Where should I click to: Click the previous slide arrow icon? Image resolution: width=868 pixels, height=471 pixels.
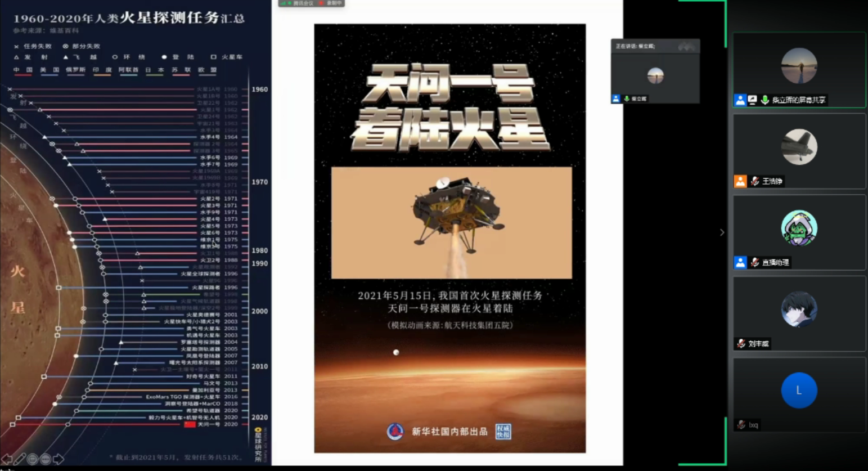coord(7,459)
